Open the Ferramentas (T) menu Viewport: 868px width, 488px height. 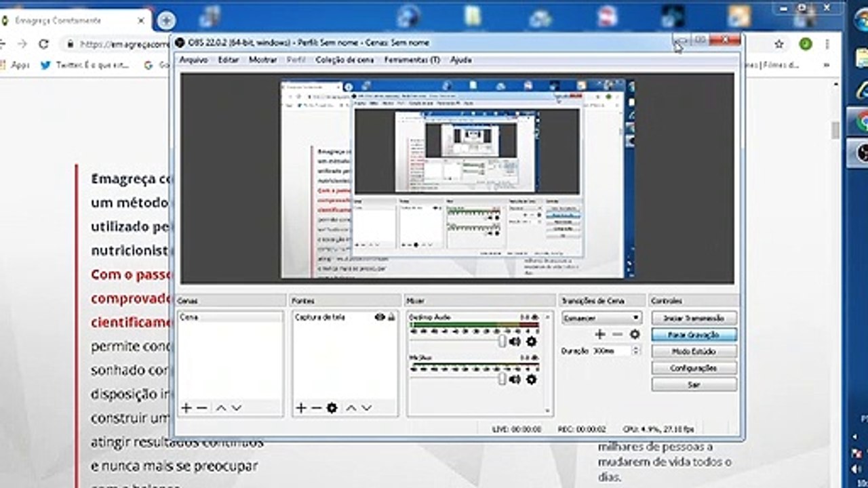(x=412, y=60)
